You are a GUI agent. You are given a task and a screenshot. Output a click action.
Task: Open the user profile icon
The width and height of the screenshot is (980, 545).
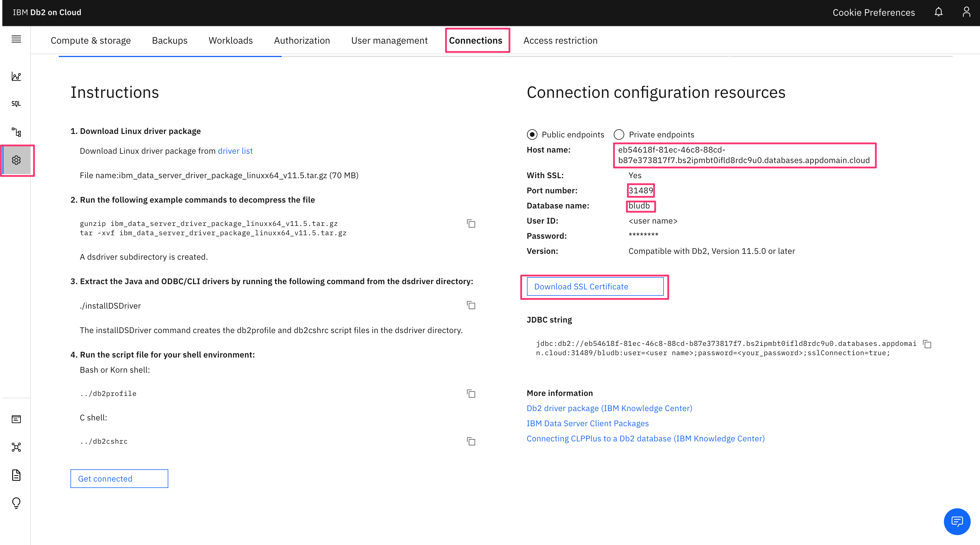click(x=966, y=12)
